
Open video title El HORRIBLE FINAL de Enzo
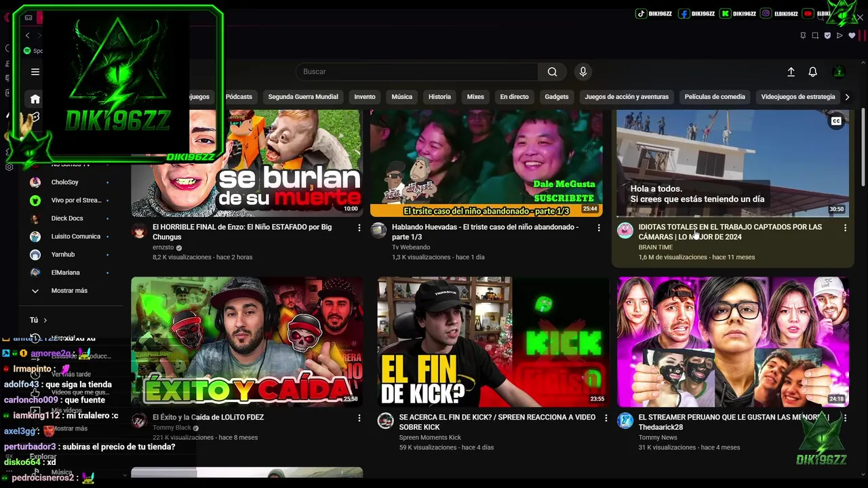[242, 232]
